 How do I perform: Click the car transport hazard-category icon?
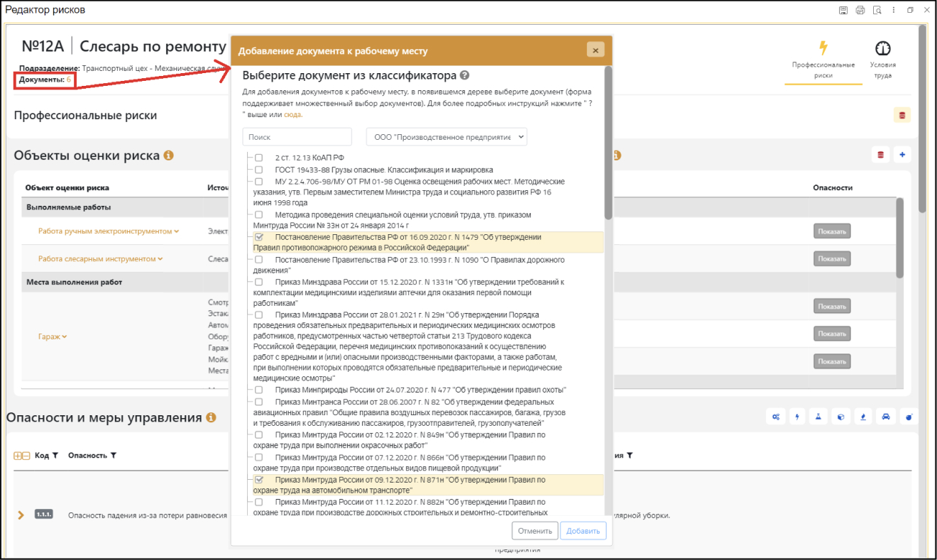pos(886,417)
